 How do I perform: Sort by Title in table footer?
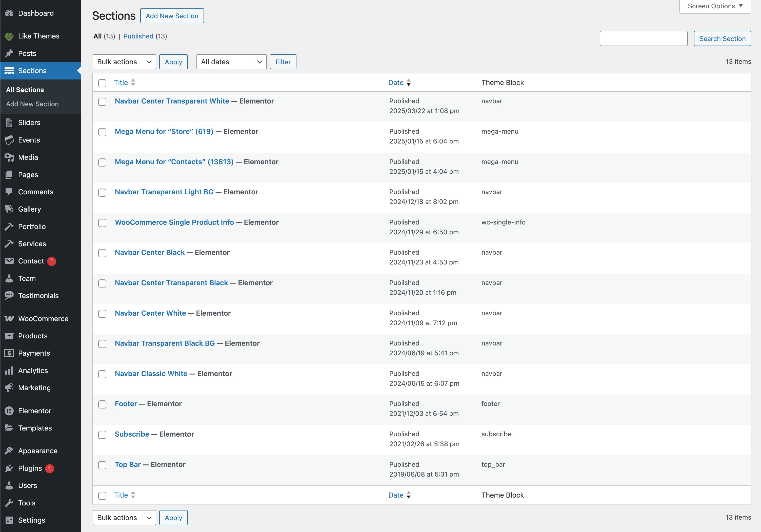coord(124,495)
